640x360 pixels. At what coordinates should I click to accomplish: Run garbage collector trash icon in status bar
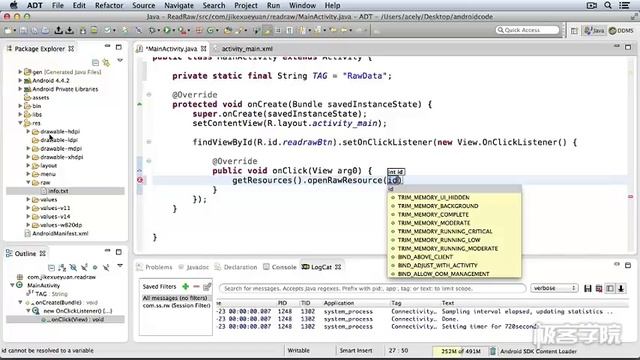493,351
